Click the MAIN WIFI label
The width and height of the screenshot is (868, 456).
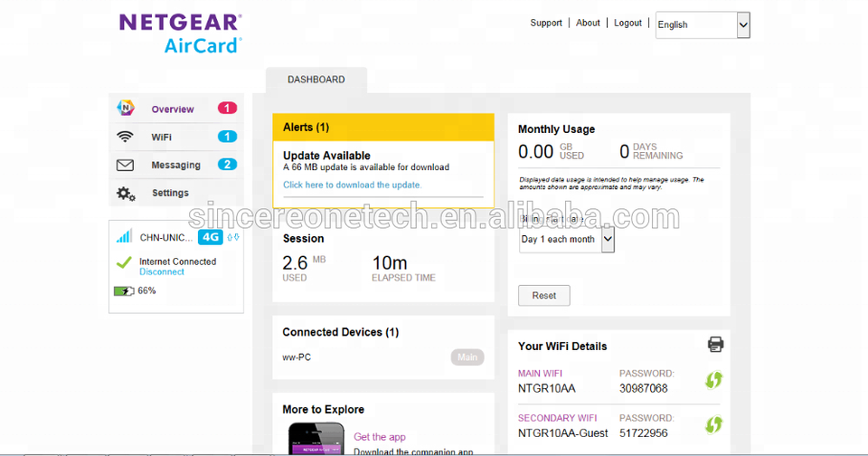[540, 374]
